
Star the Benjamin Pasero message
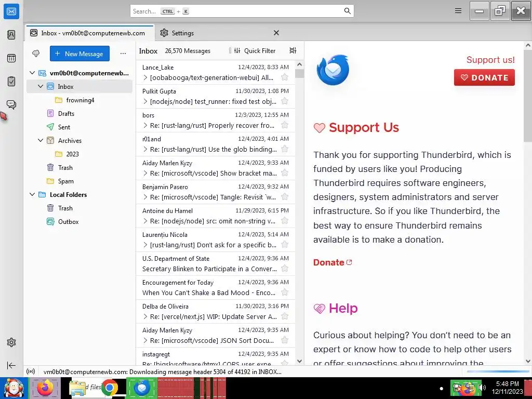[285, 197]
